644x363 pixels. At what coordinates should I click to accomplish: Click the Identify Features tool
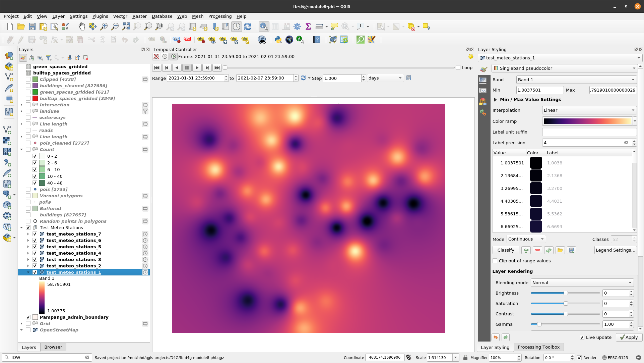coord(264,27)
